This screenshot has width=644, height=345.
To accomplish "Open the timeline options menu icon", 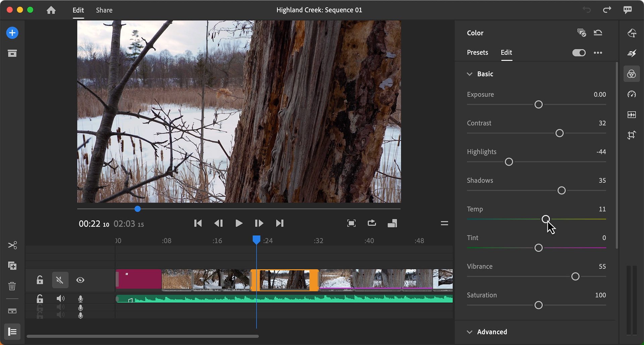I will pyautogui.click(x=444, y=223).
